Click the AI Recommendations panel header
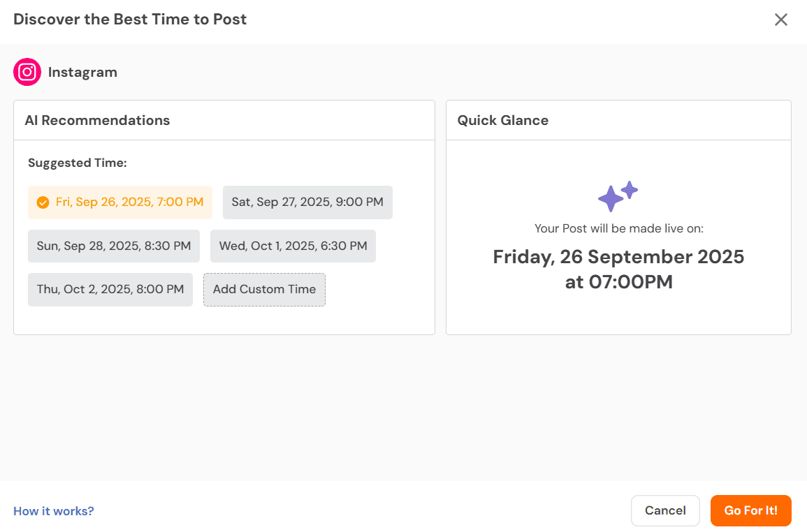 point(97,120)
